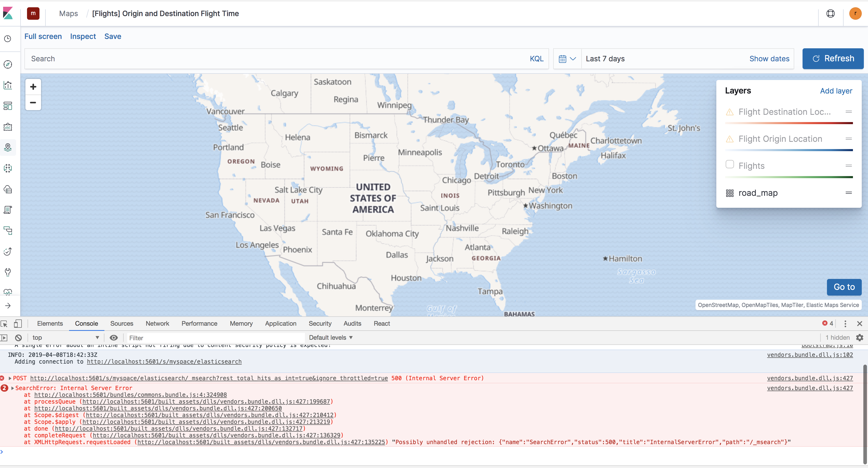
Task: Select the Maps pin icon in sidebar
Action: [x=8, y=147]
